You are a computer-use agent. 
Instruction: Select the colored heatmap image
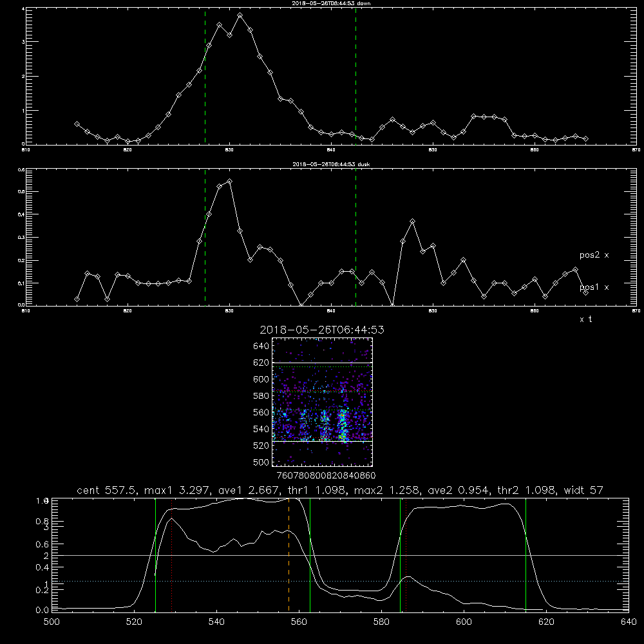[323, 402]
